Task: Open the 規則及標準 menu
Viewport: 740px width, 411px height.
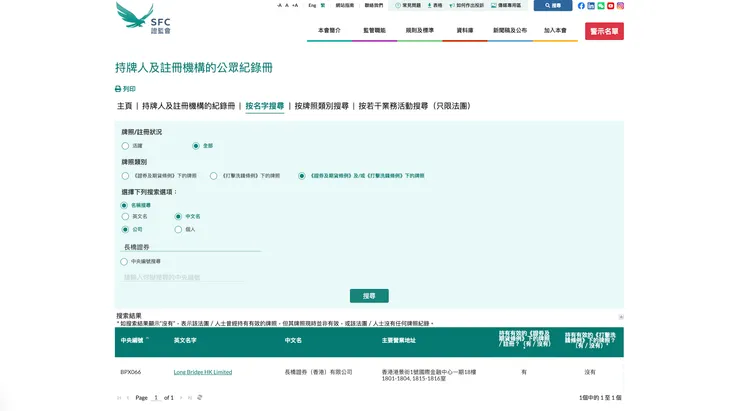Action: (x=420, y=30)
